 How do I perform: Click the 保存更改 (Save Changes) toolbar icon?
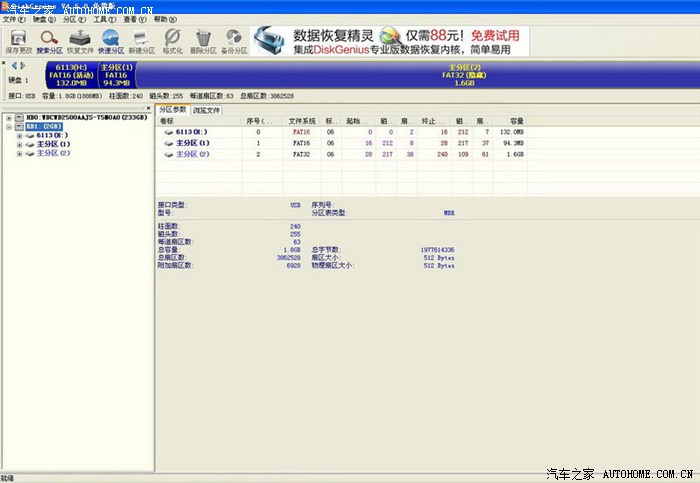(18, 40)
